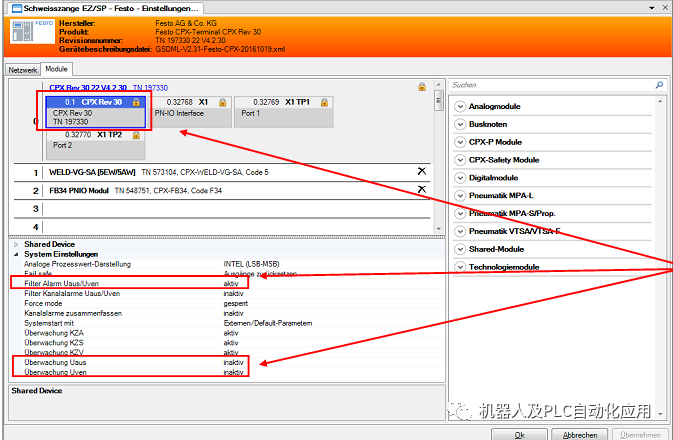Click the lock icon on X1 TP2 Port 2

[136, 135]
